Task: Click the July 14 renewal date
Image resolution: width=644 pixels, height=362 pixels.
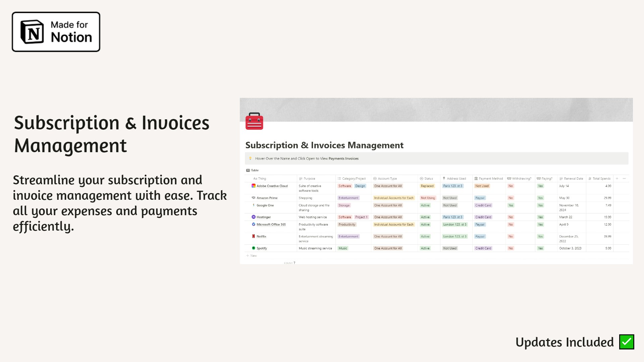Action: 564,186
